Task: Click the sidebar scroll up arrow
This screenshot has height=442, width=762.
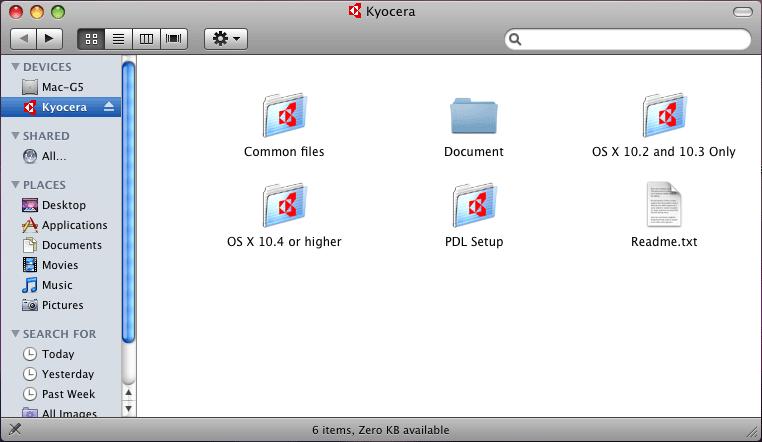Action: click(x=129, y=392)
